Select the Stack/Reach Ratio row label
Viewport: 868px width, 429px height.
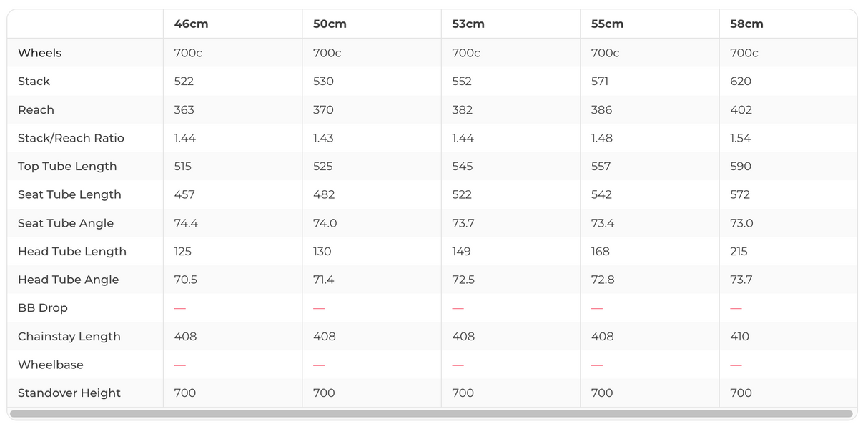pyautogui.click(x=71, y=138)
